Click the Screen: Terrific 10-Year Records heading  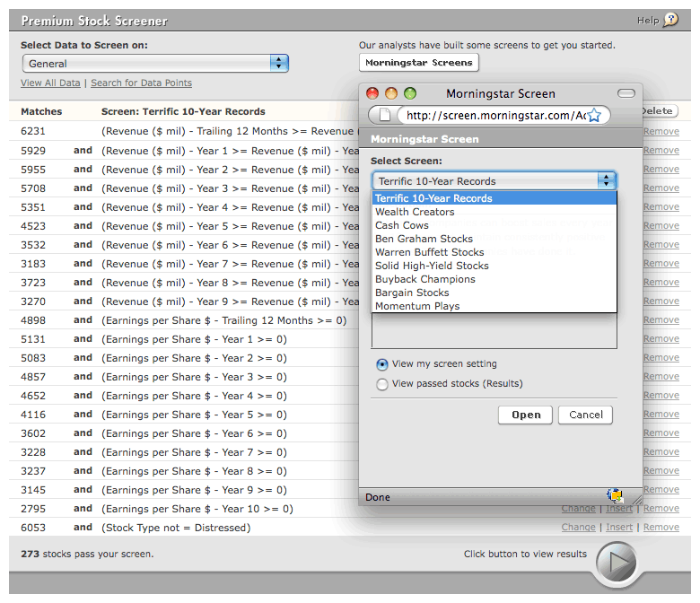[x=183, y=111]
